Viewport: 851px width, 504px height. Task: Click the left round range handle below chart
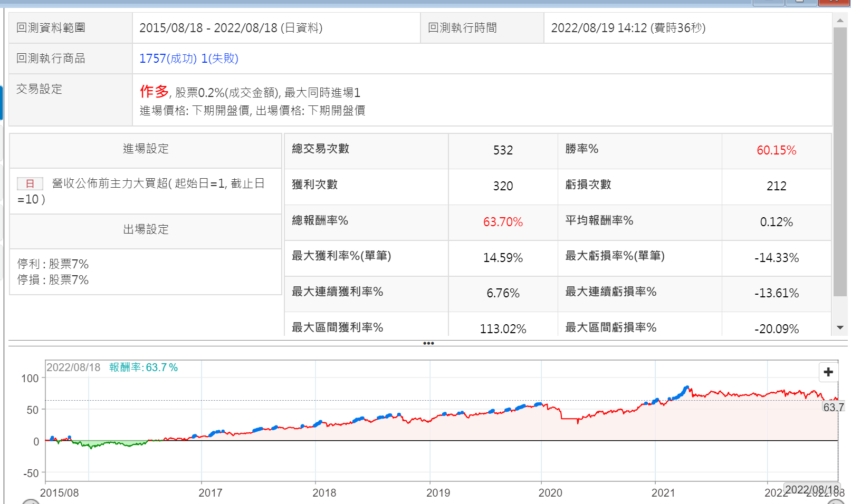point(31,502)
